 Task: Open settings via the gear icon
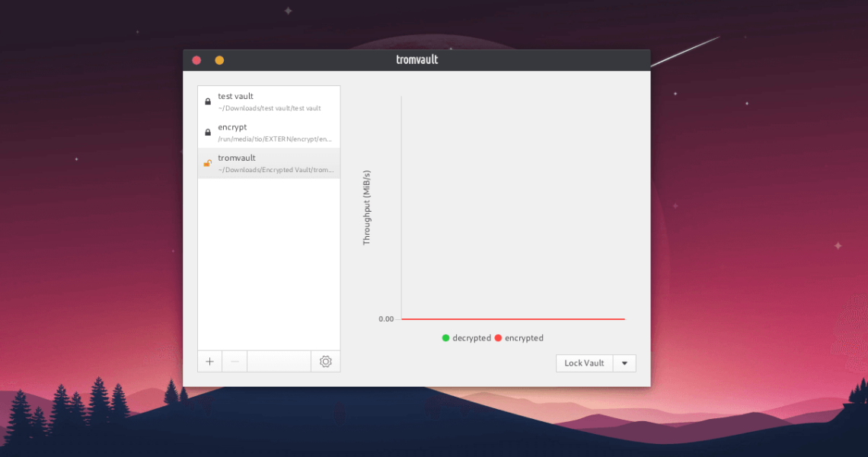pyautogui.click(x=326, y=362)
